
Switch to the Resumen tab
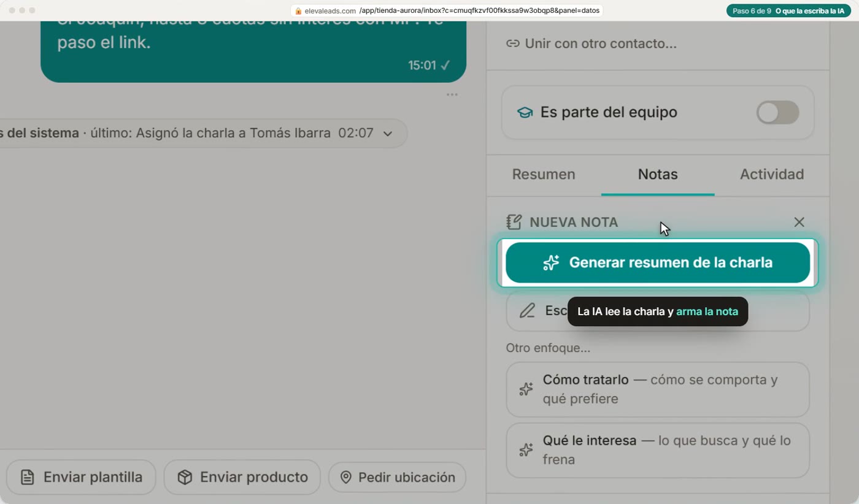(x=544, y=174)
